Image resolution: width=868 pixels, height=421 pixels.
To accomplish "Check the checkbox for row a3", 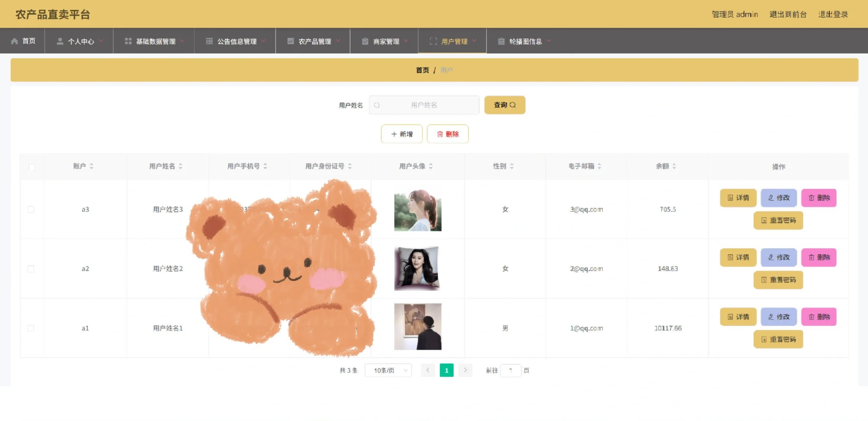I will (31, 209).
